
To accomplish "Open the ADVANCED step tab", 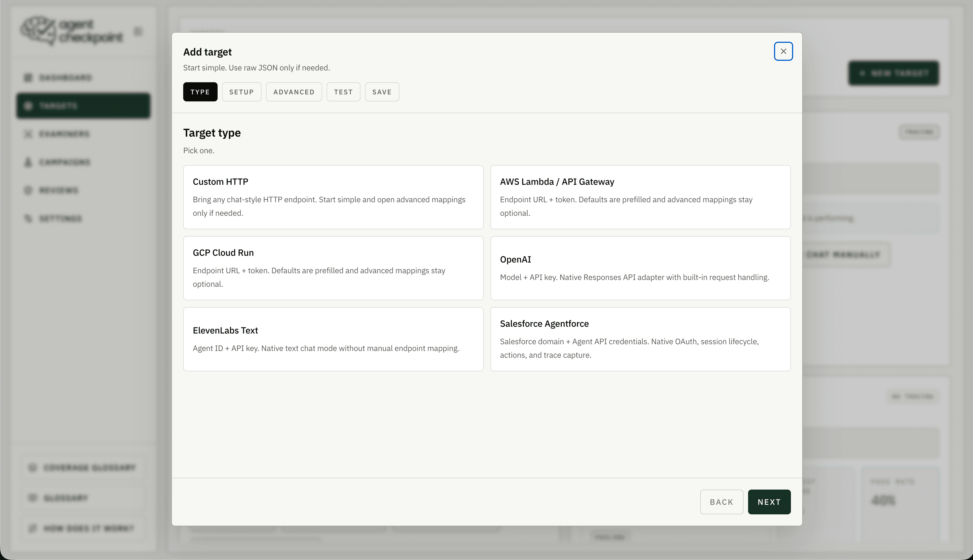I will pyautogui.click(x=294, y=92).
